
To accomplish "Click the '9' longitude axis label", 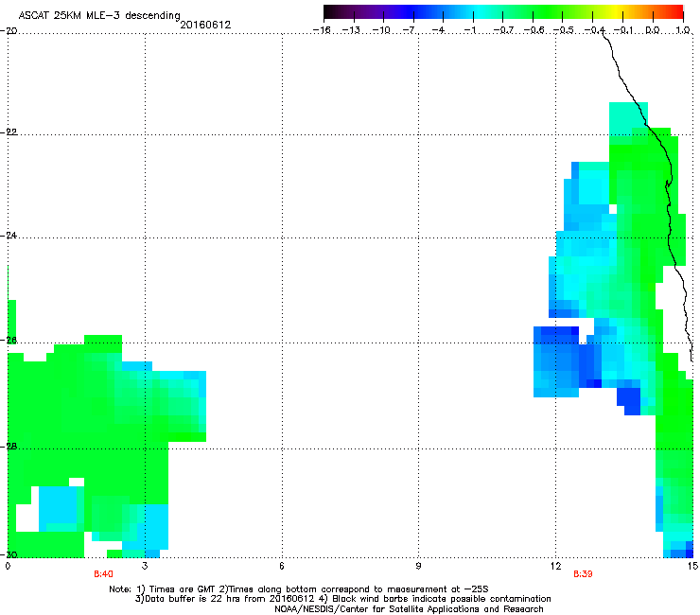I will pos(418,567).
